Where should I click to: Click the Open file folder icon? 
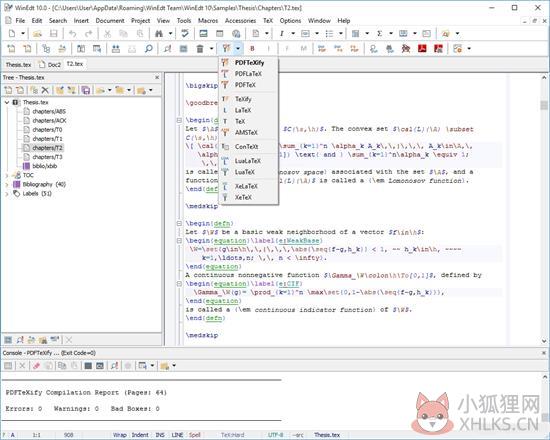pos(37,34)
